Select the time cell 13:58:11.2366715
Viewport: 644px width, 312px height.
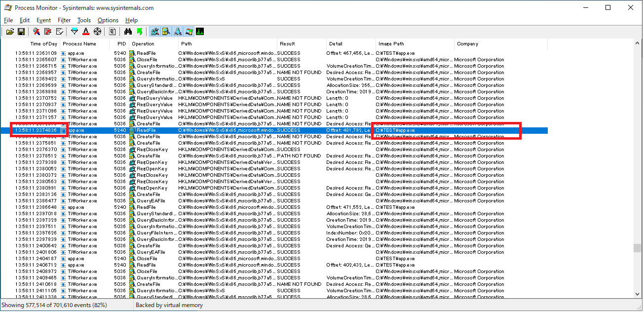click(x=36, y=66)
